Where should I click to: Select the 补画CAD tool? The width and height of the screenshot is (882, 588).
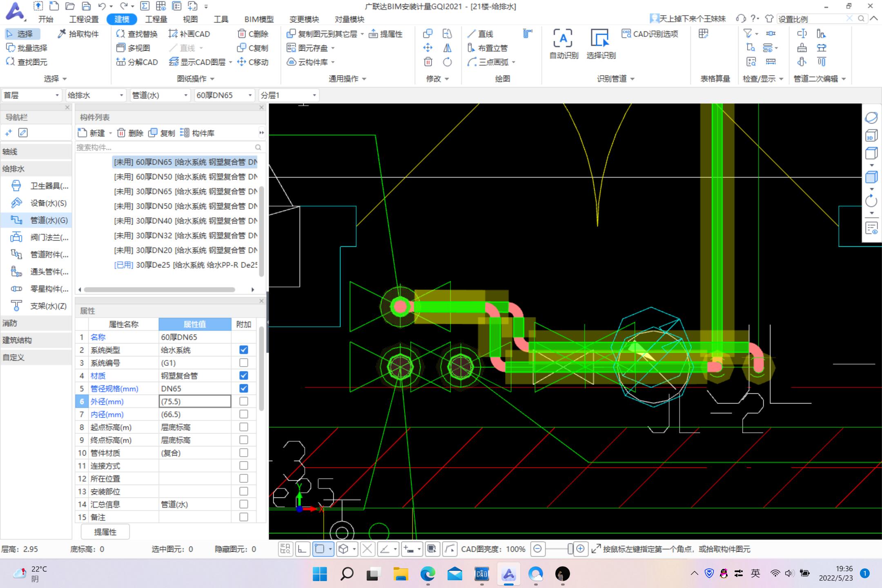click(189, 34)
